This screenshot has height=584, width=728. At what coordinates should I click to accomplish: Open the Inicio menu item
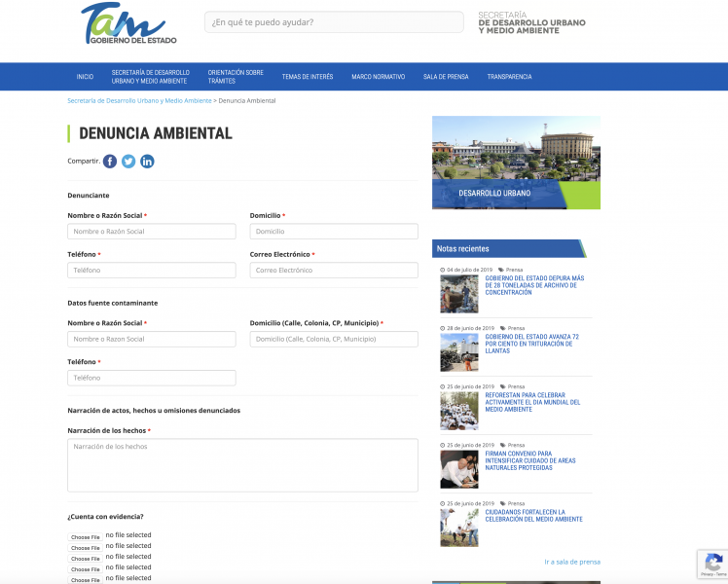(x=85, y=77)
